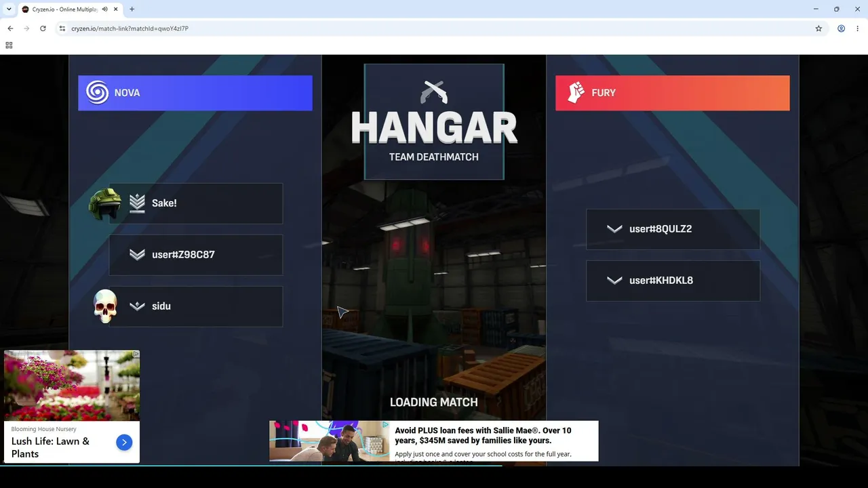The width and height of the screenshot is (868, 488).
Task: Open the apps grid in bookmarks bar
Action: coord(9,45)
